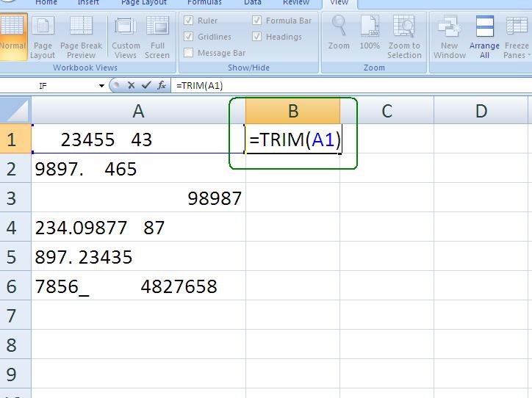
Task: Toggle the Message Bar checkbox
Action: point(188,53)
